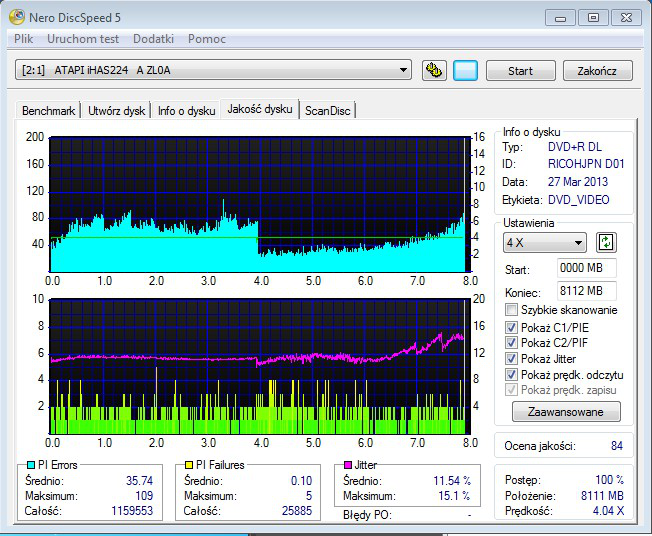Toggle Szybkie skanowanie checkbox
The image size is (652, 536).
point(511,310)
